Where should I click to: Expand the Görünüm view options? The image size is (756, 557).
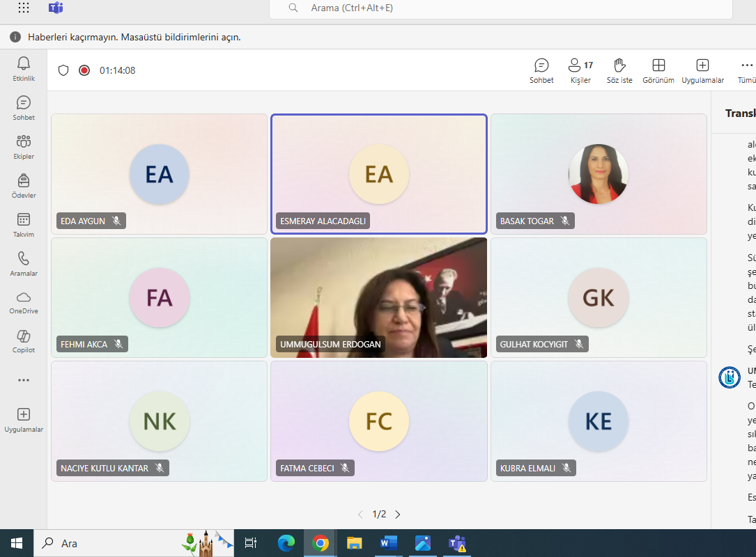pyautogui.click(x=658, y=70)
